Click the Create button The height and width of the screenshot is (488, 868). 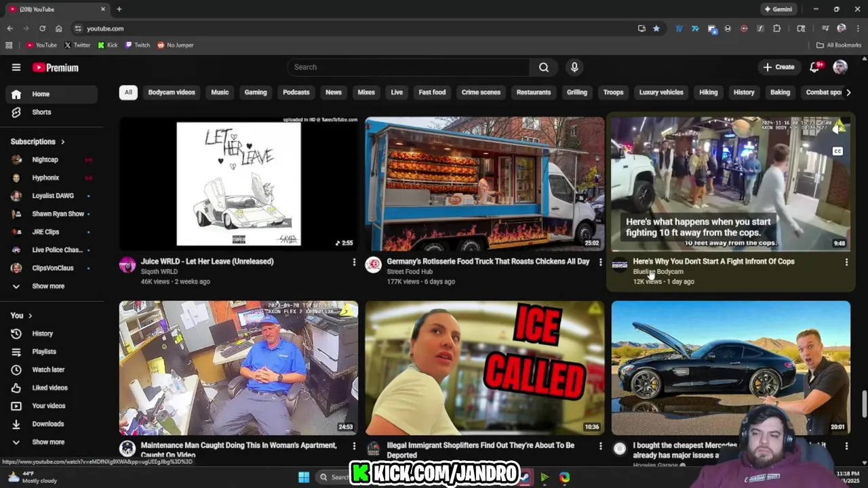tap(778, 67)
